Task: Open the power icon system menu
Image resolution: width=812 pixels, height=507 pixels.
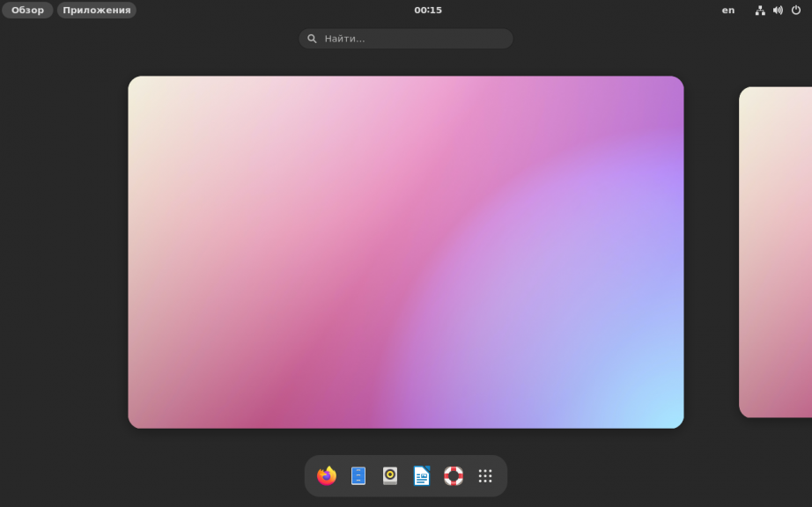Action: click(796, 11)
